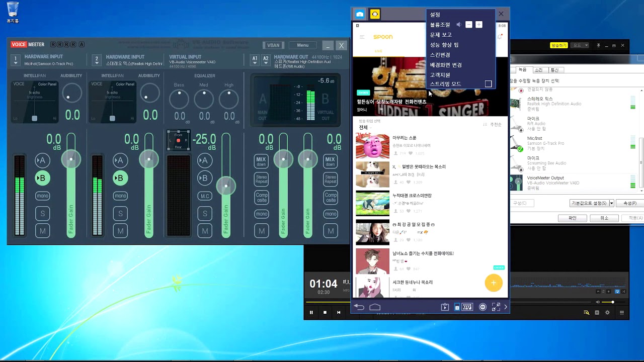This screenshot has width=644, height=362.
Task: Toggle Stereo Repeat on A output
Action: tap(262, 179)
